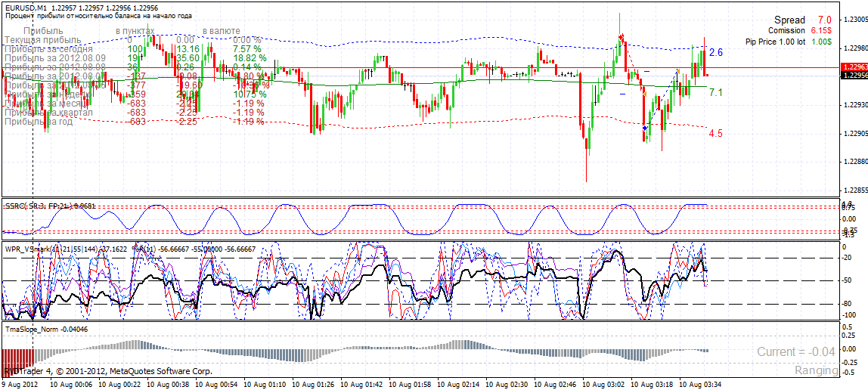Click the 1.22930 price scale value
This screenshot has height=390, width=868.
[x=854, y=104]
